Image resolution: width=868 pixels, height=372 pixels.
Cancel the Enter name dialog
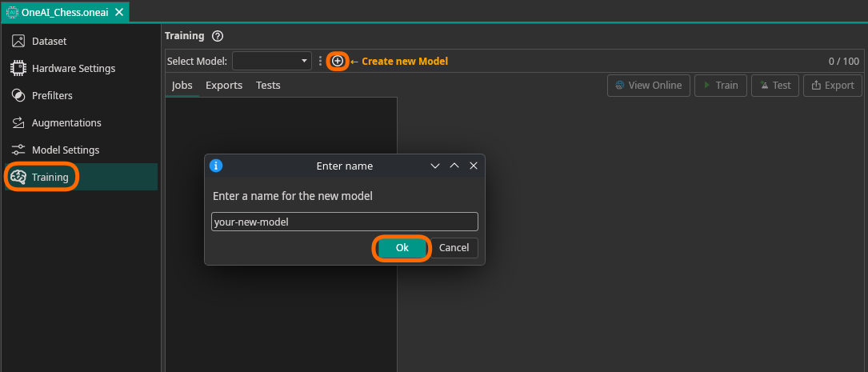[x=454, y=248]
